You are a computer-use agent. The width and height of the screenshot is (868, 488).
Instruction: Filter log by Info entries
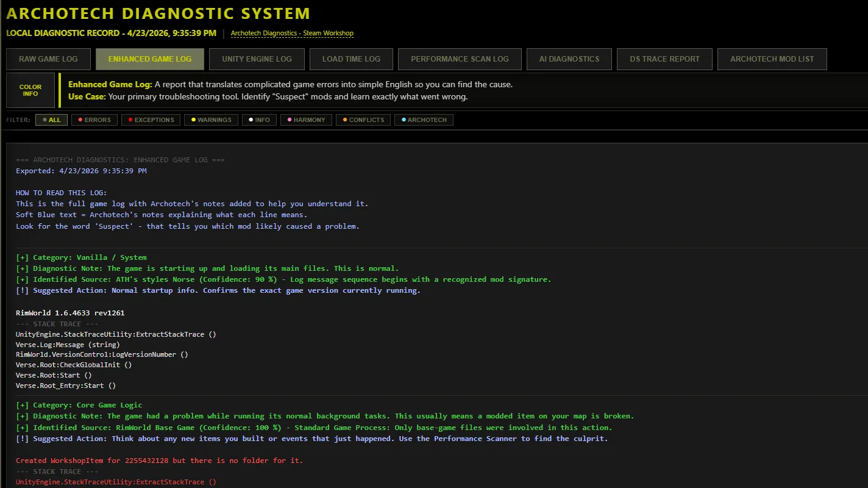click(259, 120)
